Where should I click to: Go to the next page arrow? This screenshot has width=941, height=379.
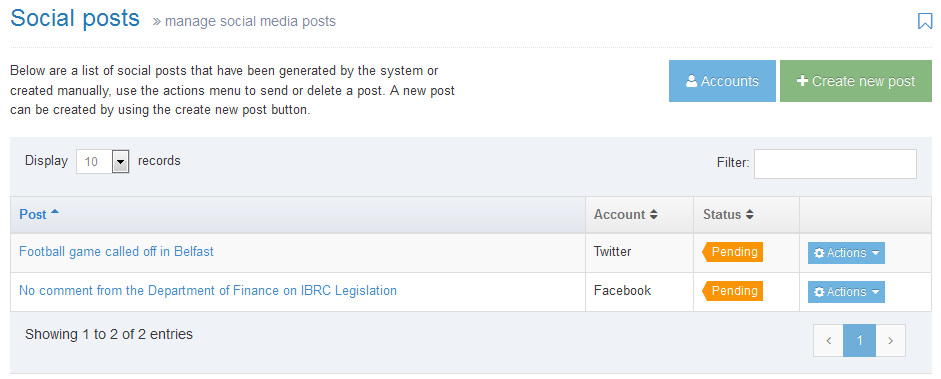pos(891,341)
